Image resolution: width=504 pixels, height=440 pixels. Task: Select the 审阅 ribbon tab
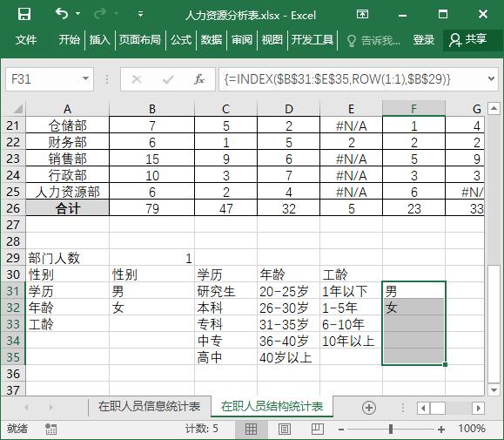242,40
